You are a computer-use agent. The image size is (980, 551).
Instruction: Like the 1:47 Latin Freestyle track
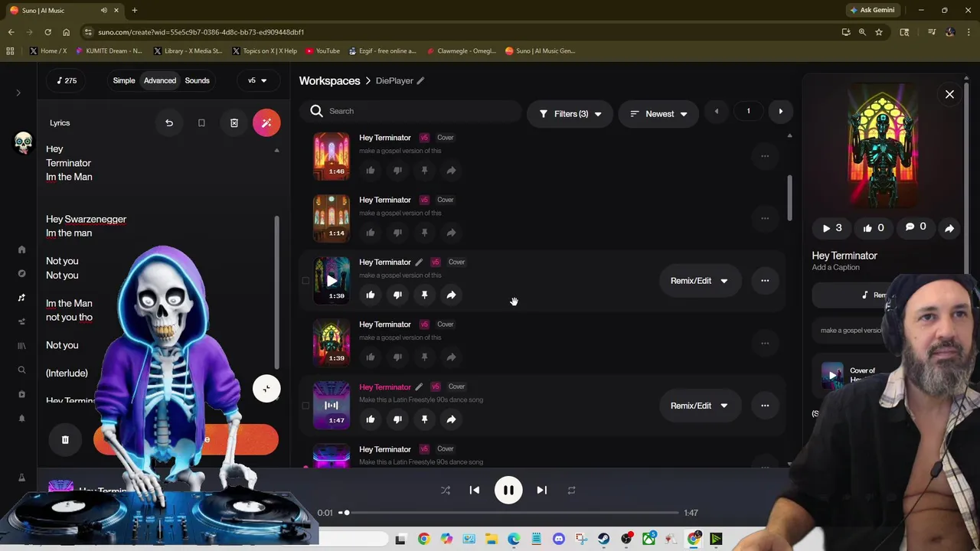371,419
